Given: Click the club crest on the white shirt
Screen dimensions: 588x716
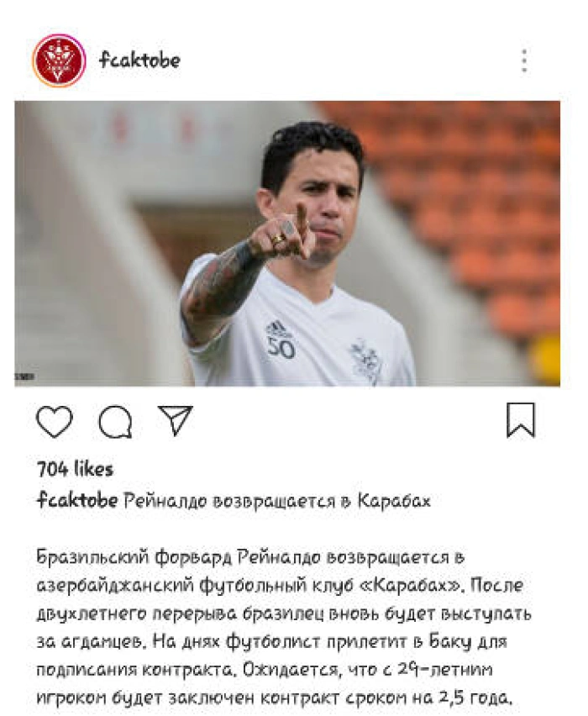Looking at the screenshot, I should [x=365, y=361].
